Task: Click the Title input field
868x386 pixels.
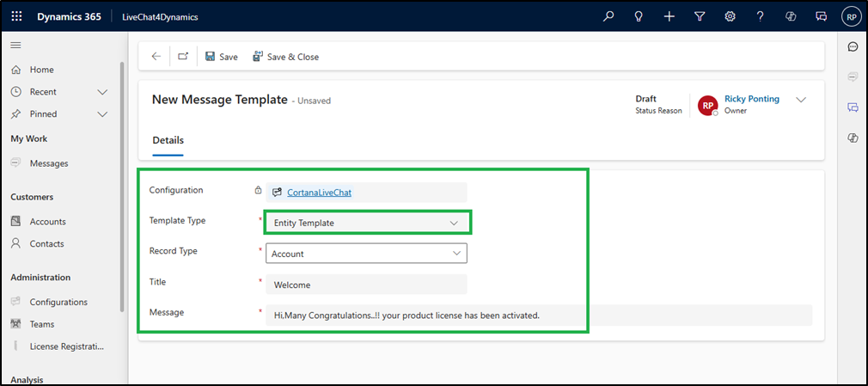Action: click(367, 285)
